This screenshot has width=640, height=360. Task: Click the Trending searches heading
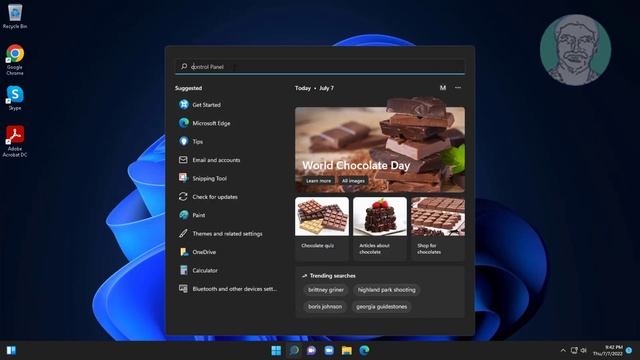coord(333,276)
